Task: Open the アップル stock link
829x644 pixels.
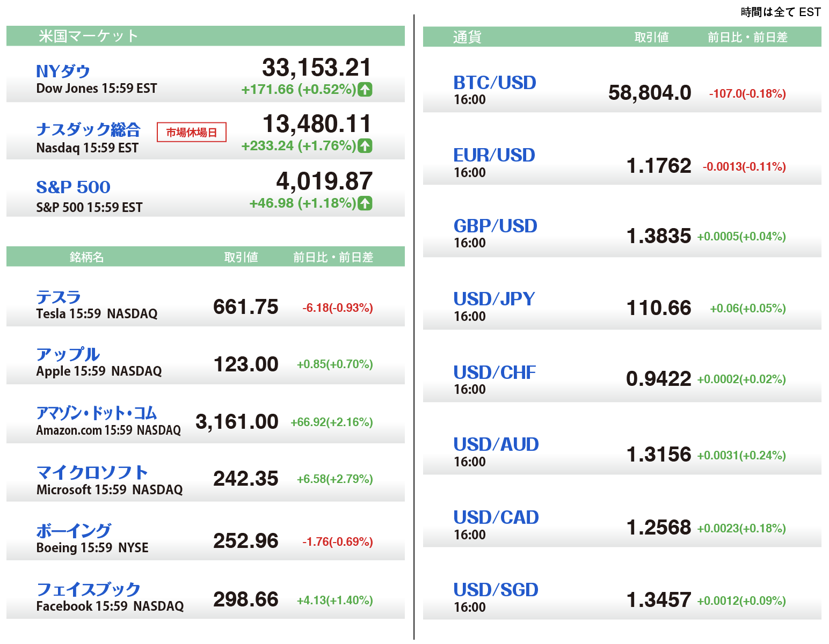Action: 68,354
